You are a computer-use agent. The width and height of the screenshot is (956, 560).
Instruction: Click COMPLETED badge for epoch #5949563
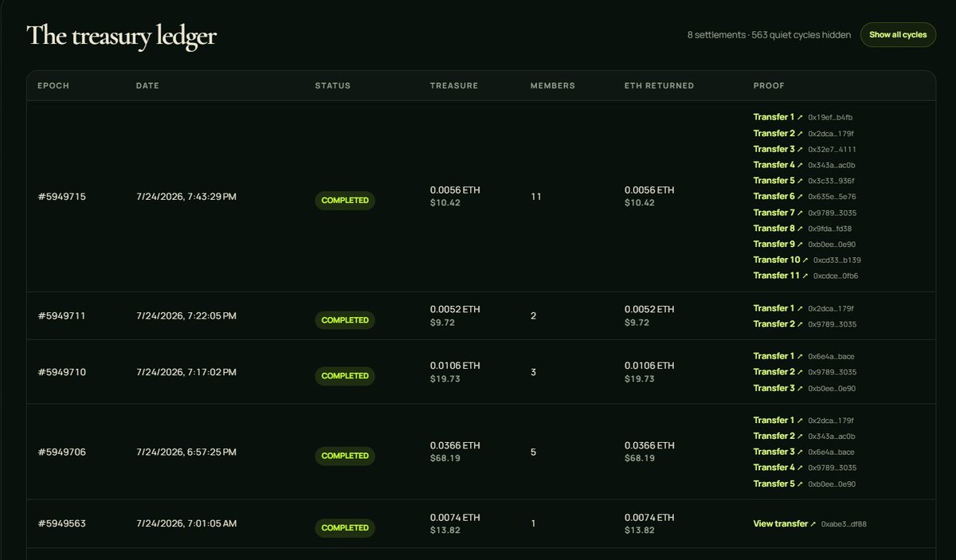click(x=345, y=527)
